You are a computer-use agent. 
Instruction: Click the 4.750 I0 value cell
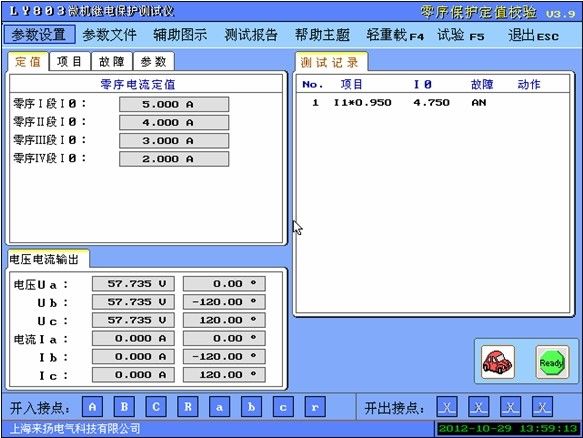coord(432,103)
